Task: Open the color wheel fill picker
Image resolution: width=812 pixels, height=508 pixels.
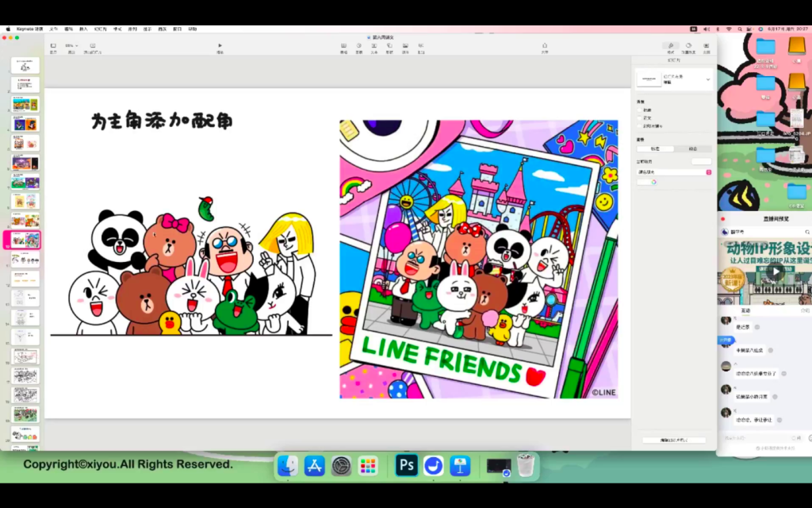Action: click(653, 182)
